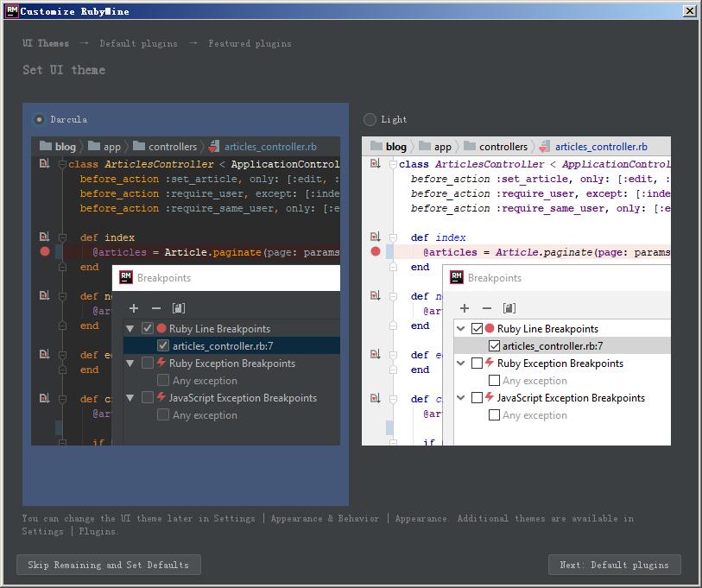Toggle Ruby Line Breakpoints checkbox in Darcula preview
Screen dimensions: 702x588
click(x=148, y=328)
